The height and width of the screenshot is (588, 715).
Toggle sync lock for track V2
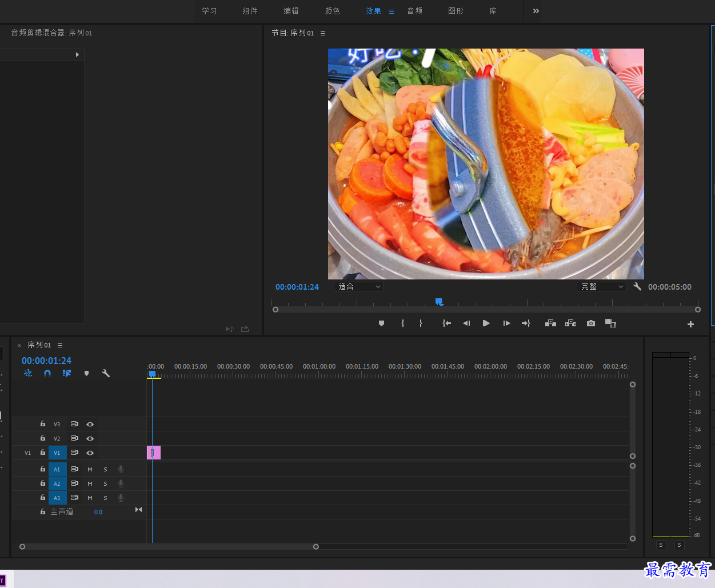[x=75, y=438]
